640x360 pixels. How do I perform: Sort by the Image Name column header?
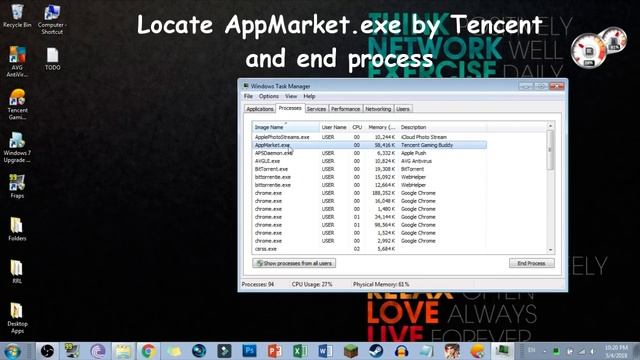[x=285, y=127]
